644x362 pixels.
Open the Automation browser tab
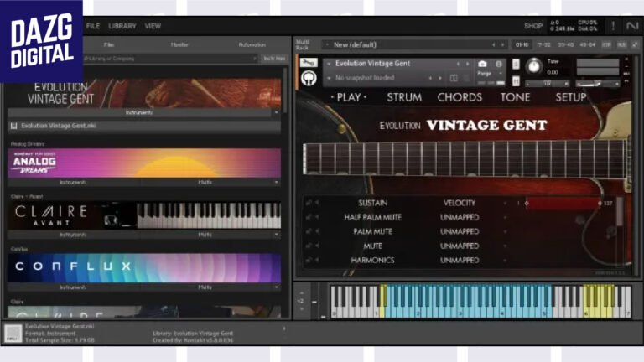coord(252,44)
